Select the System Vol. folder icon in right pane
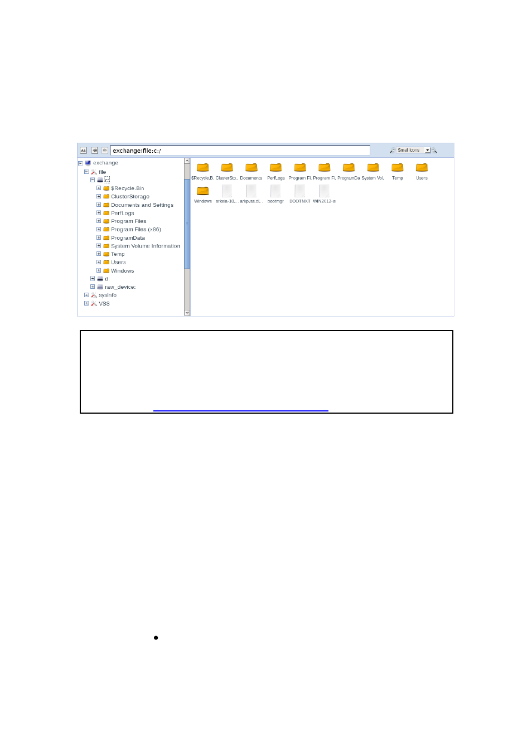The width and height of the screenshot is (532, 756). 373,167
